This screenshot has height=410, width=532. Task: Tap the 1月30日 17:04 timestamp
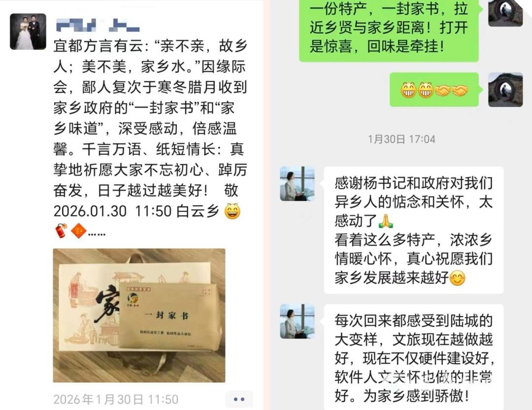[402, 139]
